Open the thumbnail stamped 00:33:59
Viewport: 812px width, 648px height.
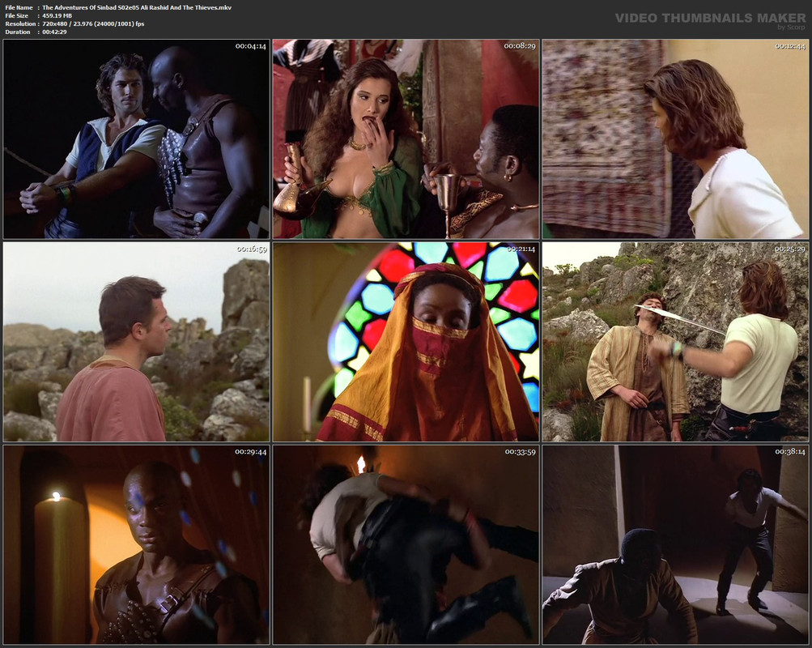click(x=406, y=544)
